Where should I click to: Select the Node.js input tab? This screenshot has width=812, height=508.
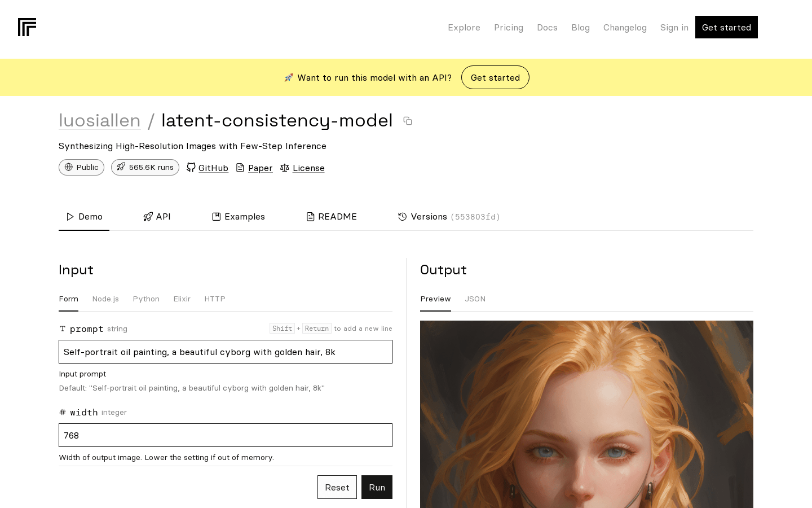pyautogui.click(x=105, y=299)
